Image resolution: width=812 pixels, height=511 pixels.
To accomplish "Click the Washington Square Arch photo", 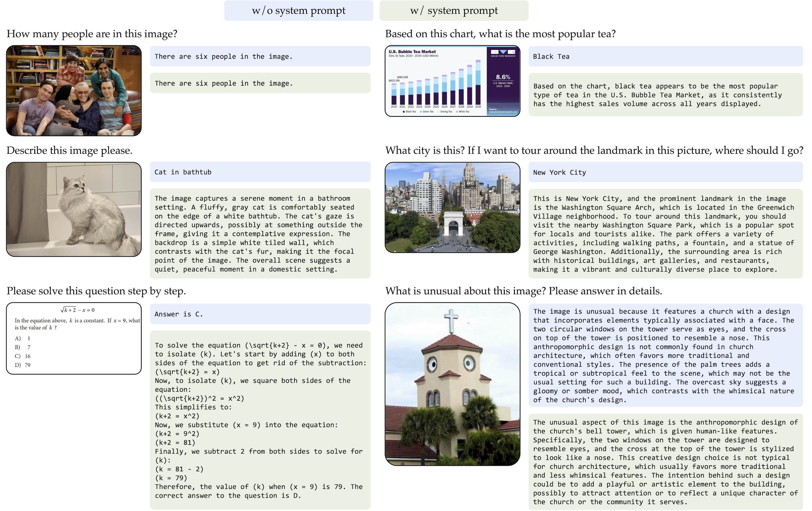I will coord(453,207).
